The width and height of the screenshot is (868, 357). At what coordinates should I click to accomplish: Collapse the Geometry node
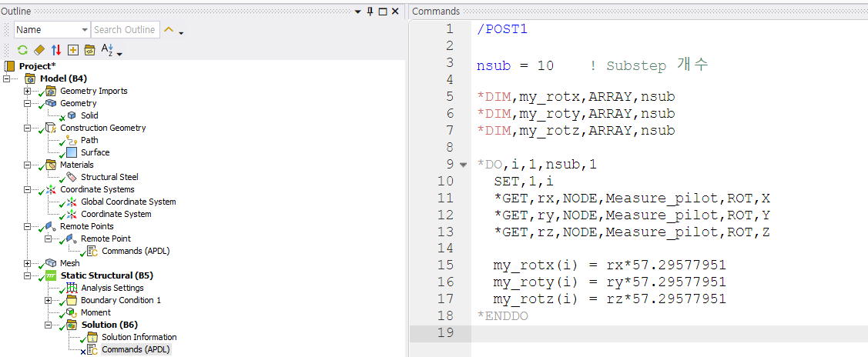tap(27, 103)
